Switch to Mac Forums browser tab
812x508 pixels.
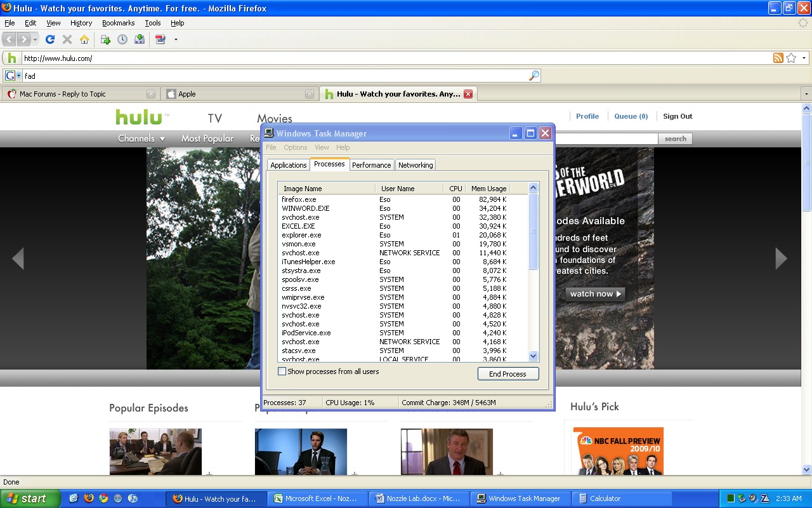[x=81, y=94]
